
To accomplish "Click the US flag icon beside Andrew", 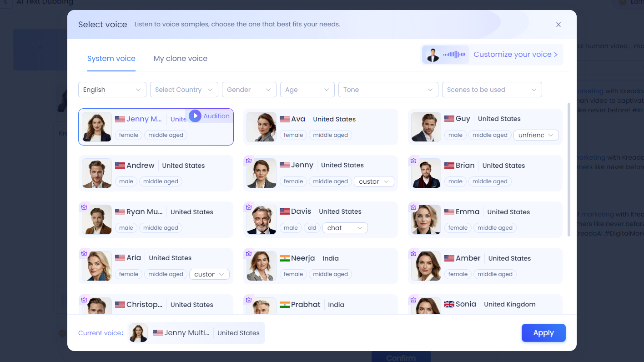I will coord(120,166).
